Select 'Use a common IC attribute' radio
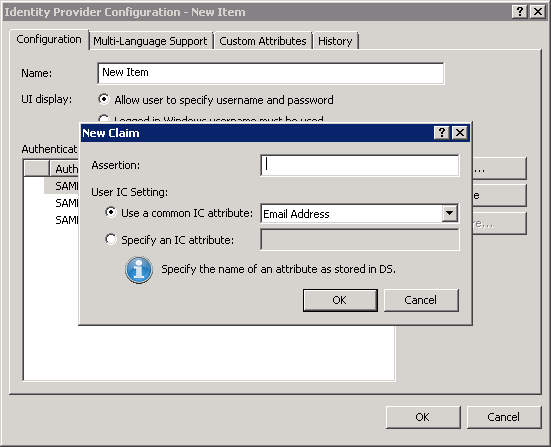Image resolution: width=551 pixels, height=447 pixels. (111, 212)
